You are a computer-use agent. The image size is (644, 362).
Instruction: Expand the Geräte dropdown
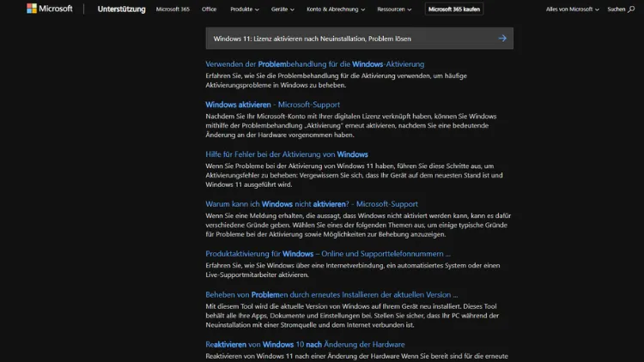pyautogui.click(x=283, y=9)
